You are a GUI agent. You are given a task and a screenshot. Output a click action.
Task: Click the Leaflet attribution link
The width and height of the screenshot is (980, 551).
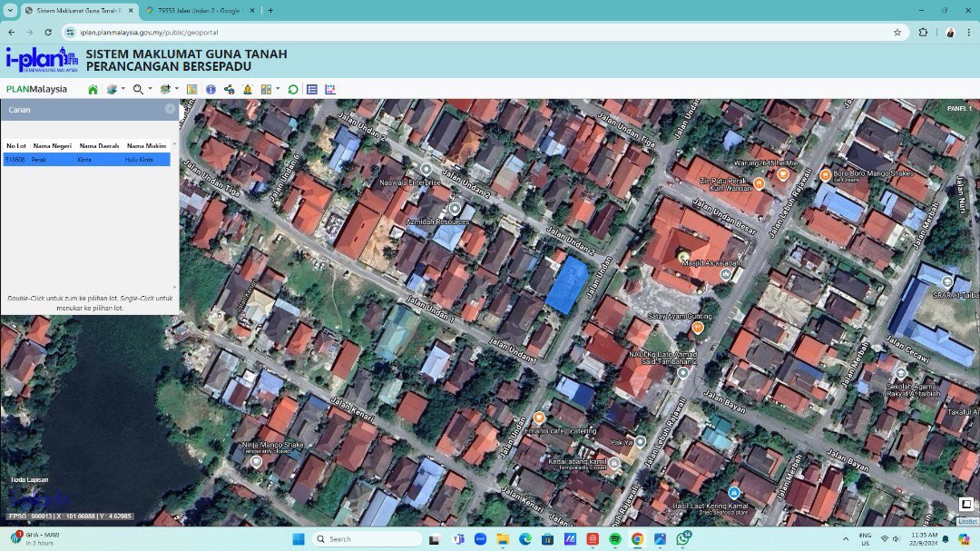(x=967, y=521)
